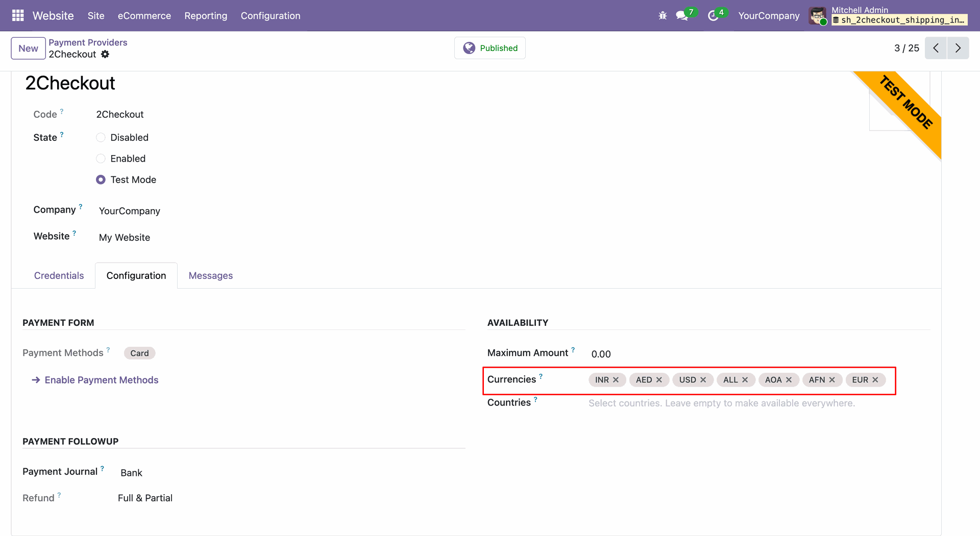Toggle the Published status button
Screen dimensions: 980x536
[490, 48]
